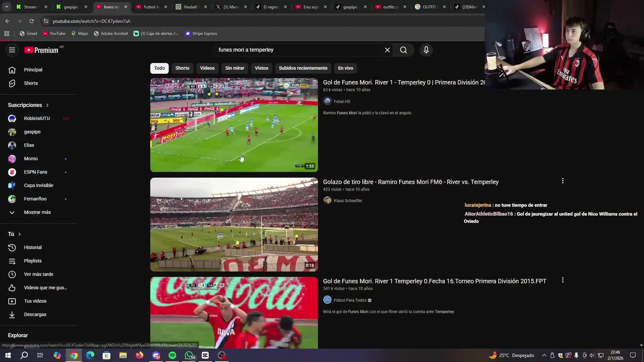Reload the page in Chrome
The image size is (644, 362).
point(31,21)
